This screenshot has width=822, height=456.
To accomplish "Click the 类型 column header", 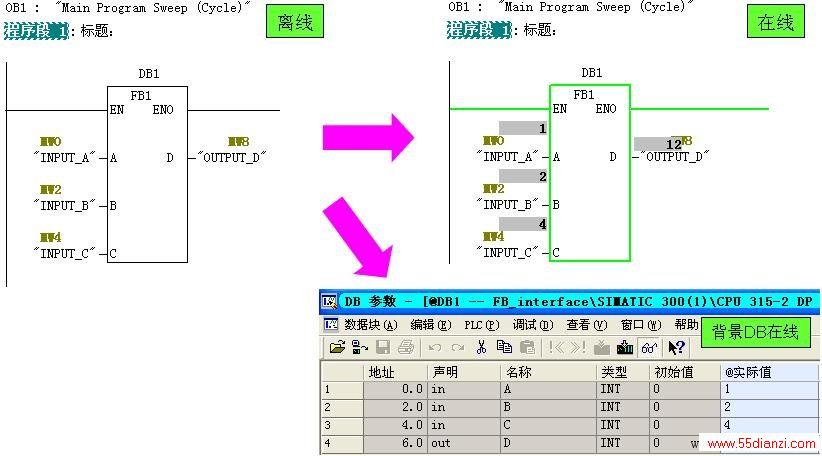I will (x=624, y=372).
